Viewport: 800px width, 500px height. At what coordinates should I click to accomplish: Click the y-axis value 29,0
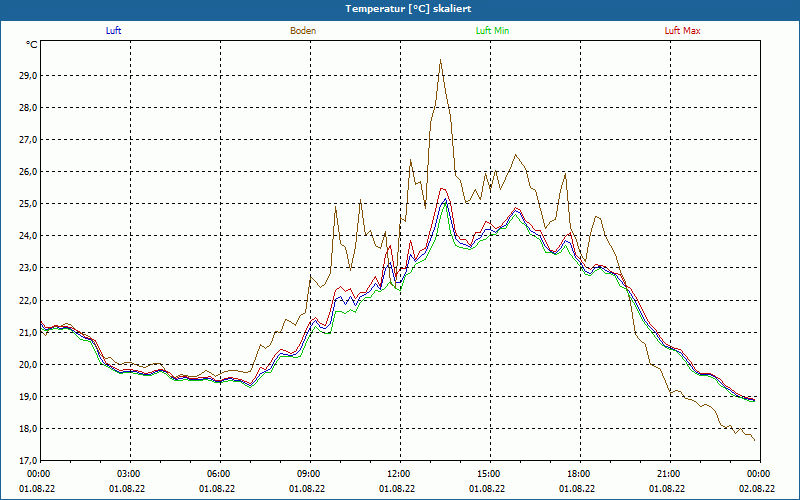click(28, 76)
